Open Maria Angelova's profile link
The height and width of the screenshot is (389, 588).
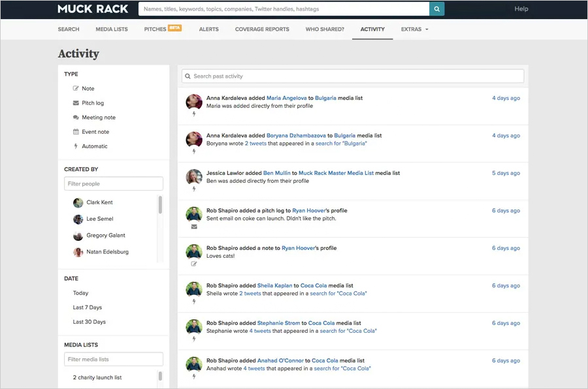click(287, 98)
